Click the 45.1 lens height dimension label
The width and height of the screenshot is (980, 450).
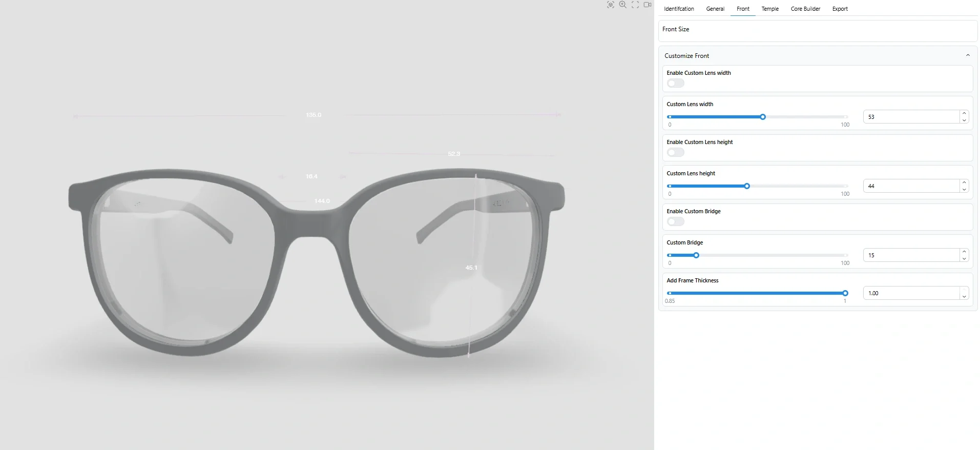pyautogui.click(x=471, y=268)
